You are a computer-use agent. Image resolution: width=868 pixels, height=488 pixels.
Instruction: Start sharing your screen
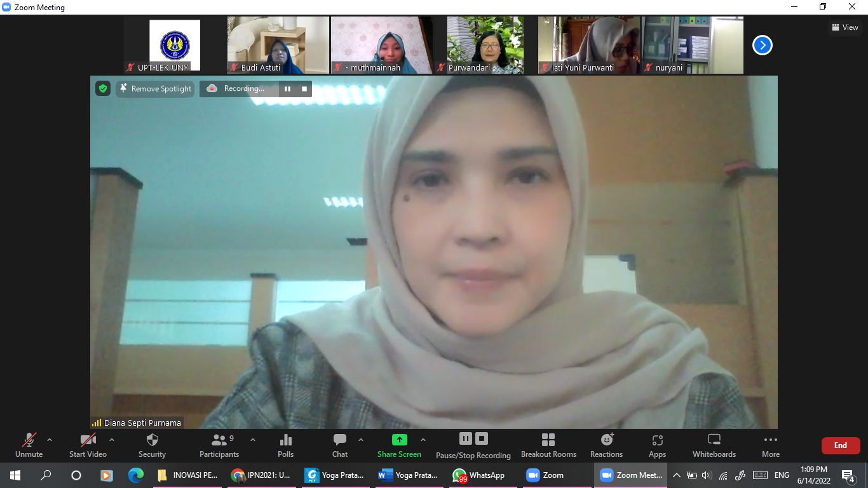click(398, 445)
